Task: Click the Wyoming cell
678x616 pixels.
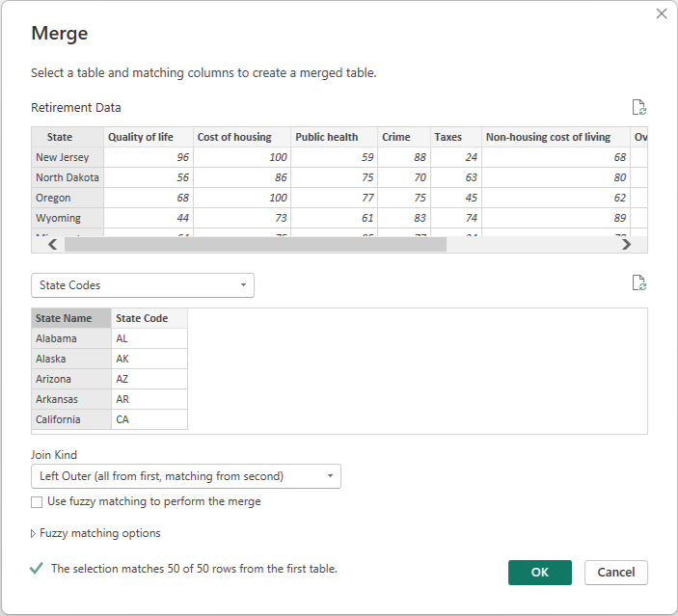Action: click(68, 218)
